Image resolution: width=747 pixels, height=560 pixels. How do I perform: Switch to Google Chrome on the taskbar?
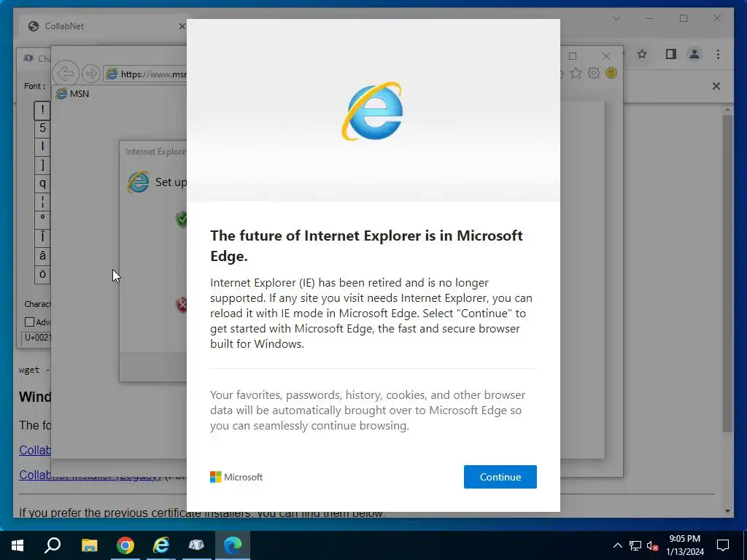click(125, 545)
